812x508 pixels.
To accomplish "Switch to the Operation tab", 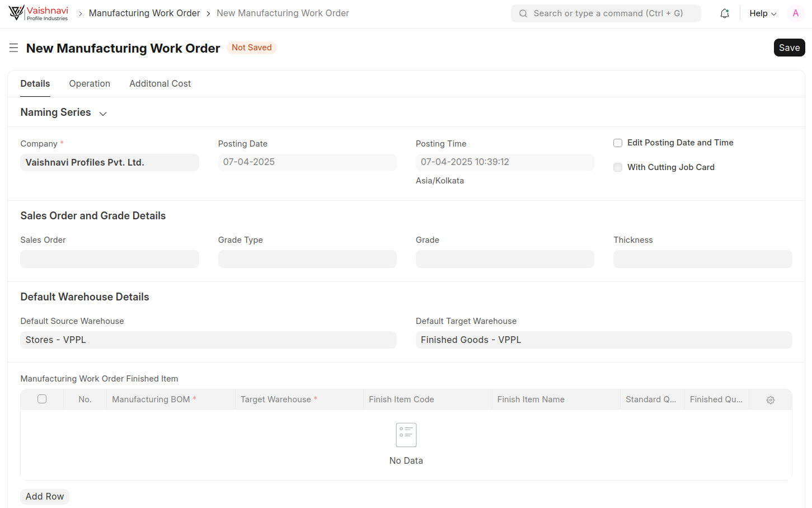I will point(90,83).
